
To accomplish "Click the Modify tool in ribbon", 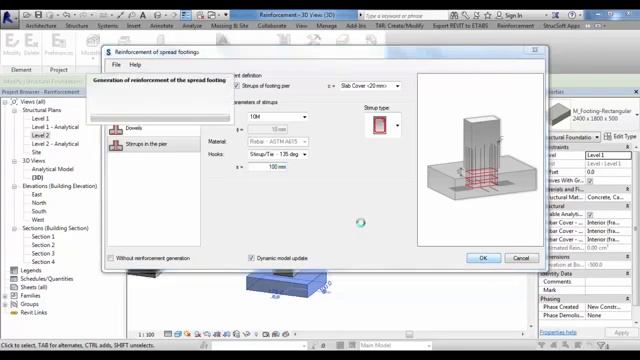I will coord(11,45).
